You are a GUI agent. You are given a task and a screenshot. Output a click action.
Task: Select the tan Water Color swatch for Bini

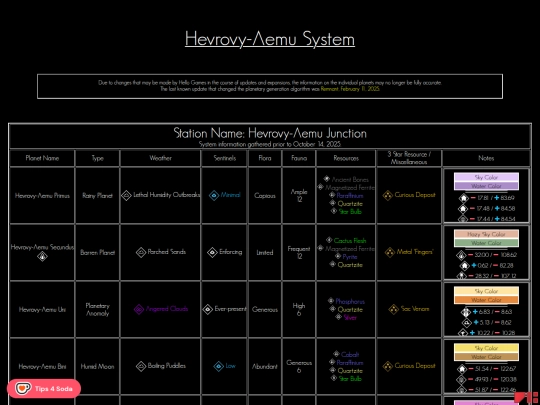[486, 357]
